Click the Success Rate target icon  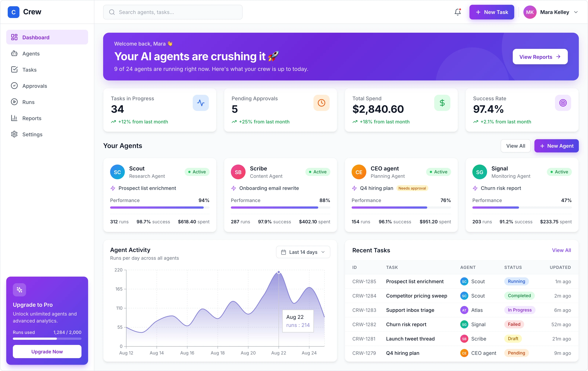click(x=563, y=103)
